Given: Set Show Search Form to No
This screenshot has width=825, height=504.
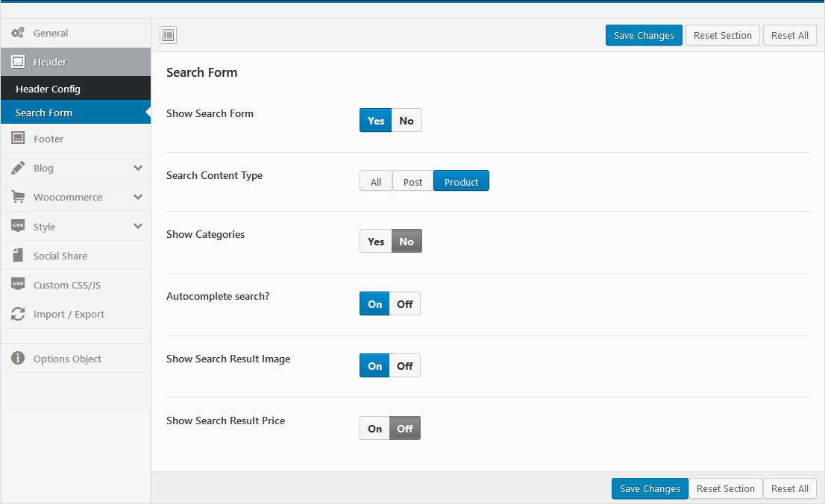Looking at the screenshot, I should (x=407, y=121).
